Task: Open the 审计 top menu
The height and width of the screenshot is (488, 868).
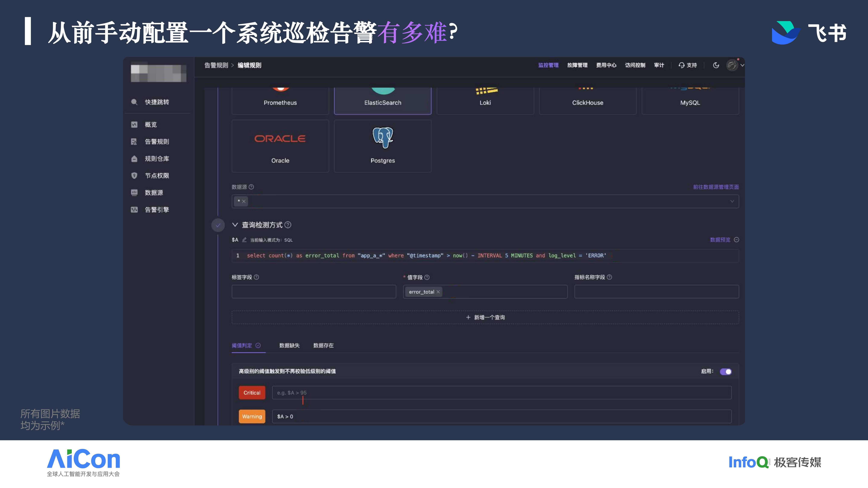Action: pos(659,65)
